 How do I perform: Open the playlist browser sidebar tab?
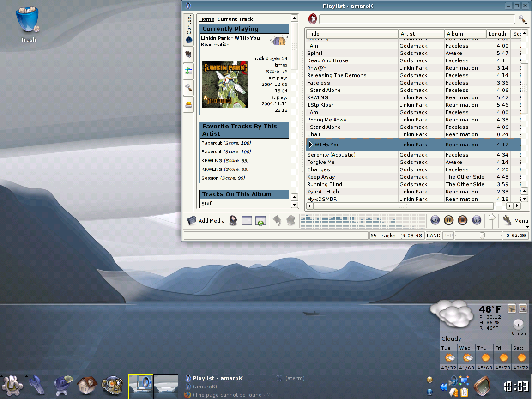pyautogui.click(x=188, y=71)
